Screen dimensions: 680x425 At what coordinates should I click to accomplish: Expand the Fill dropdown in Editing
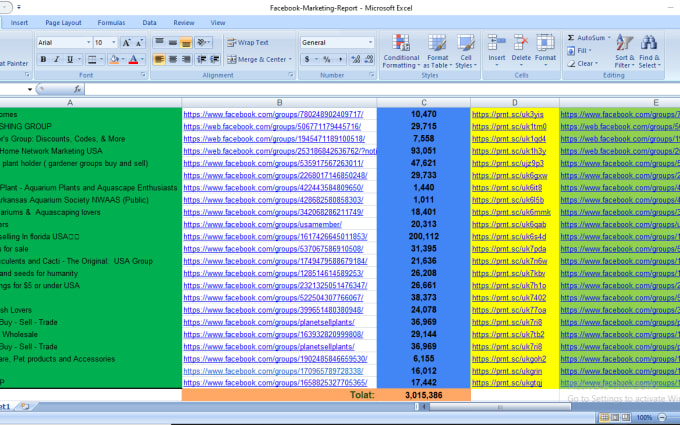point(590,51)
